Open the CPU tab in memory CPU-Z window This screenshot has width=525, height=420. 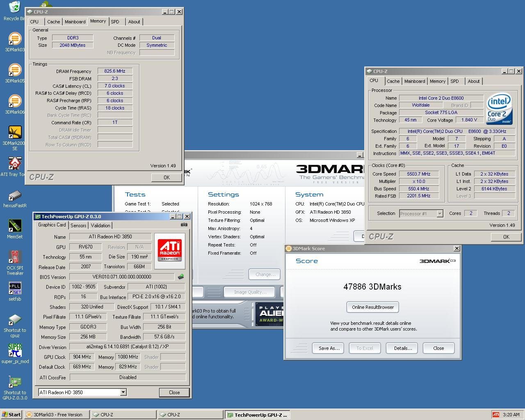(34, 22)
